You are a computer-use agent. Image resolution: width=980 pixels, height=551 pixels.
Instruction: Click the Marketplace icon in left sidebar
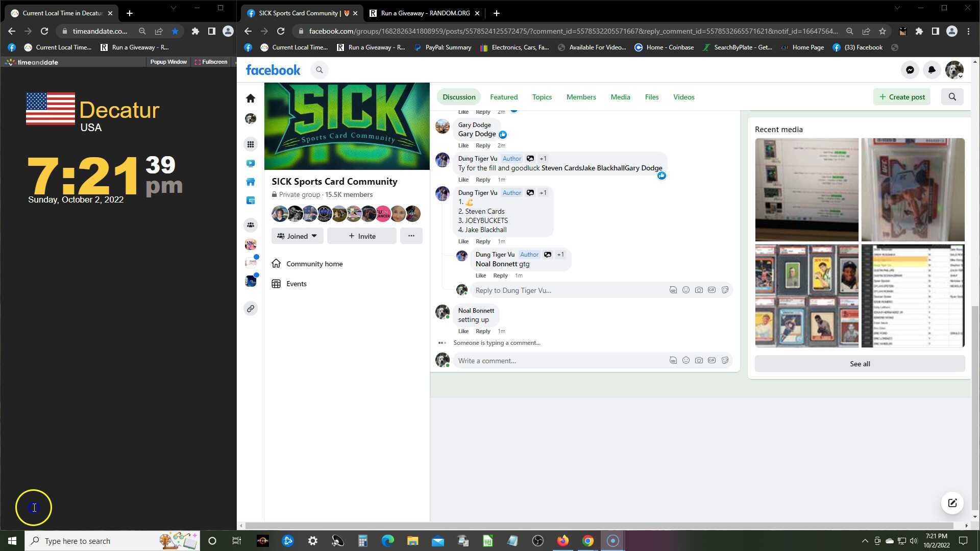[x=250, y=182]
